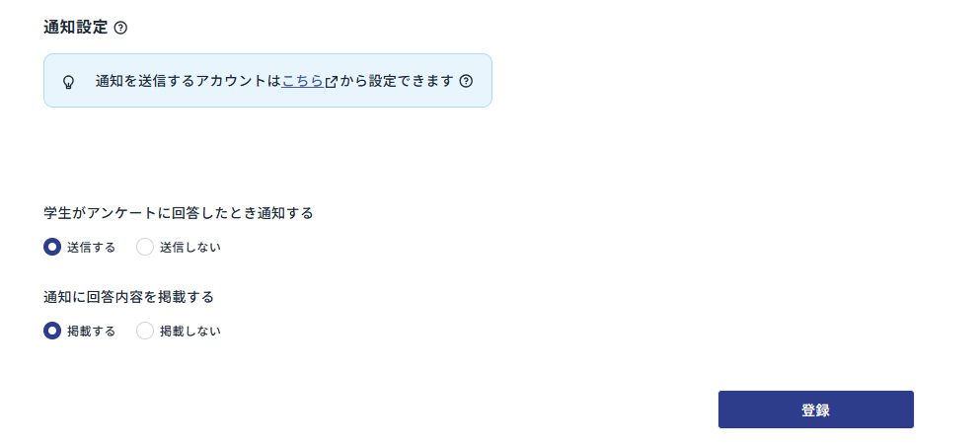Open the こちら account settings link
980x446 pixels.
(x=303, y=81)
